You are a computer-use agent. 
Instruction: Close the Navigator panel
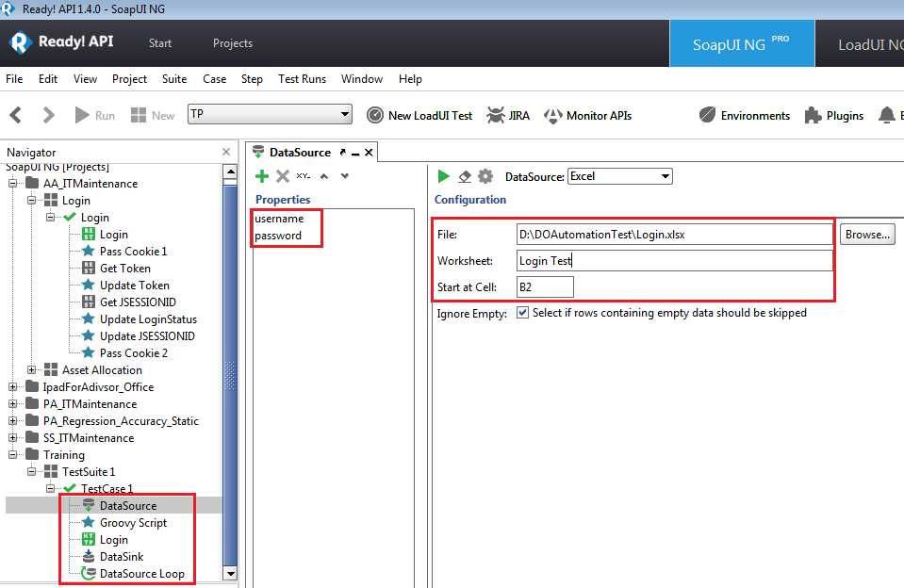(x=226, y=152)
